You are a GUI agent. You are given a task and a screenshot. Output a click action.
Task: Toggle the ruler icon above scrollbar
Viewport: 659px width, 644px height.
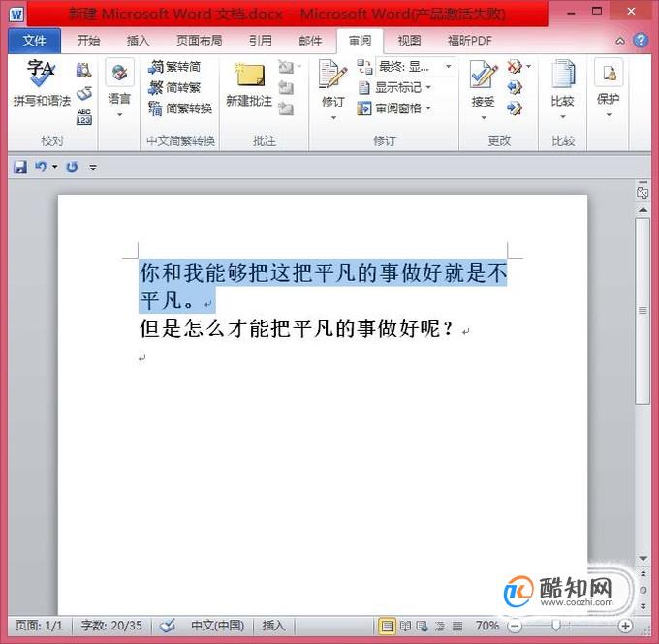tap(643, 192)
